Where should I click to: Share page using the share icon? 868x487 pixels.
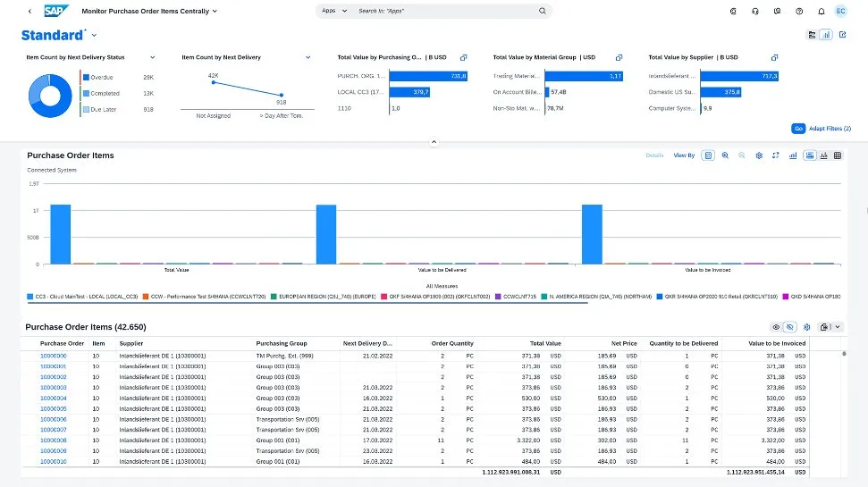(x=842, y=35)
